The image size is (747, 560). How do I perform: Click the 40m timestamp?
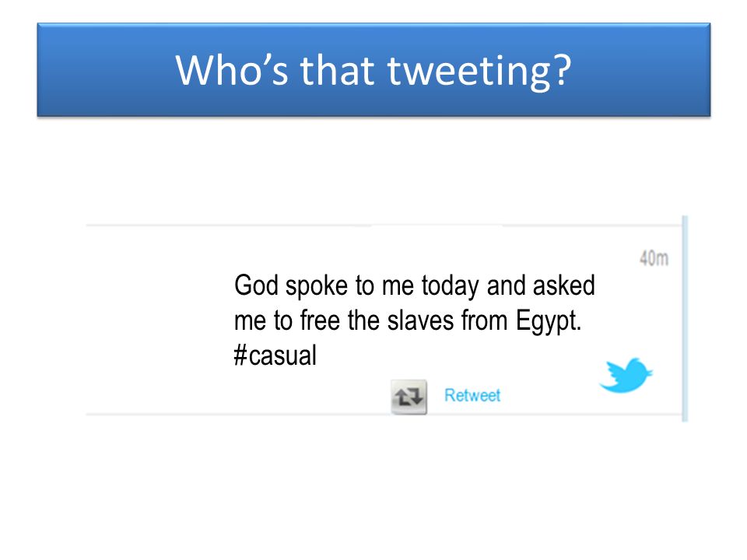point(654,258)
